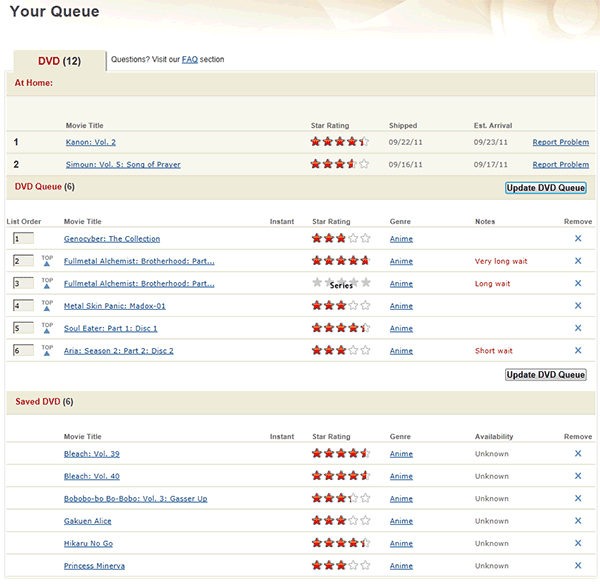Screen dimensions: 600x585
Task: Click list order field showing 4
Action: 23,305
